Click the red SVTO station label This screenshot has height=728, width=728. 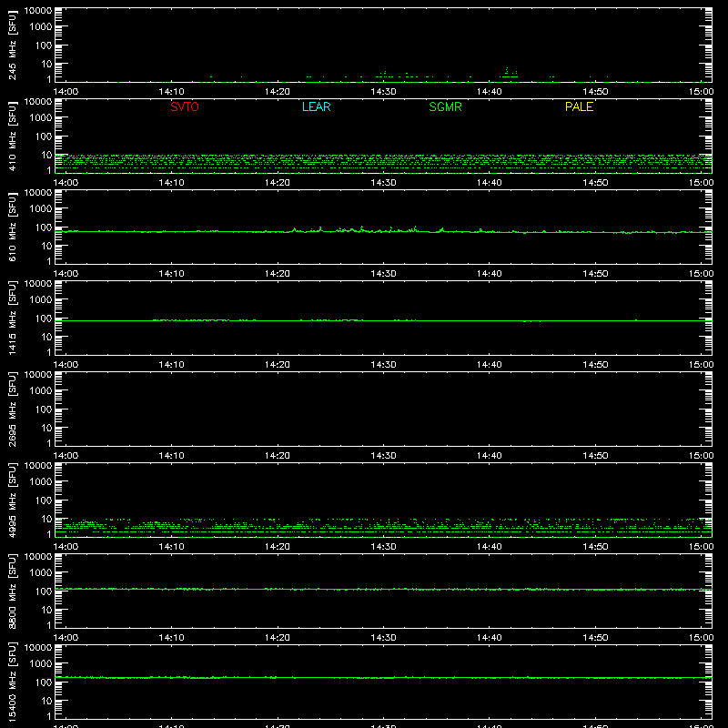point(185,106)
